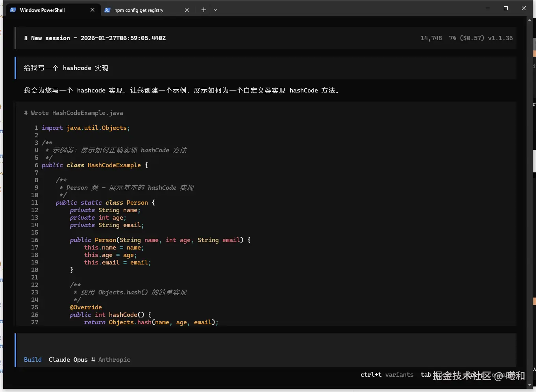Image resolution: width=536 pixels, height=392 pixels.
Task: Click the 'public class HashCodeExample {' line
Action: pyautogui.click(x=95, y=165)
